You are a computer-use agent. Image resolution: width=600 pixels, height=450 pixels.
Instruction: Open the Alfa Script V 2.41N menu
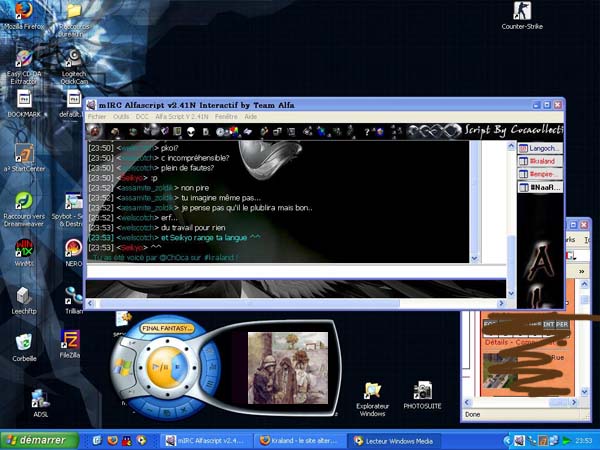[x=182, y=117]
